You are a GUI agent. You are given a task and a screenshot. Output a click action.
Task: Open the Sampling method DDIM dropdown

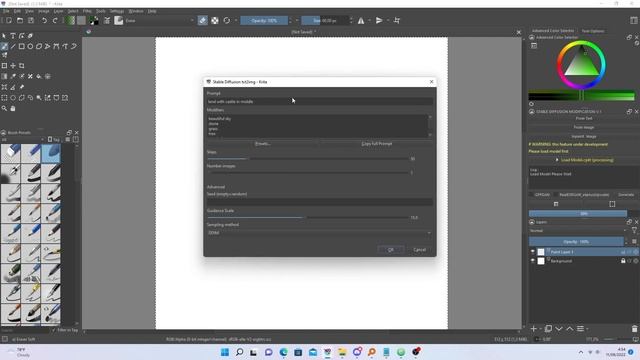[x=319, y=233]
